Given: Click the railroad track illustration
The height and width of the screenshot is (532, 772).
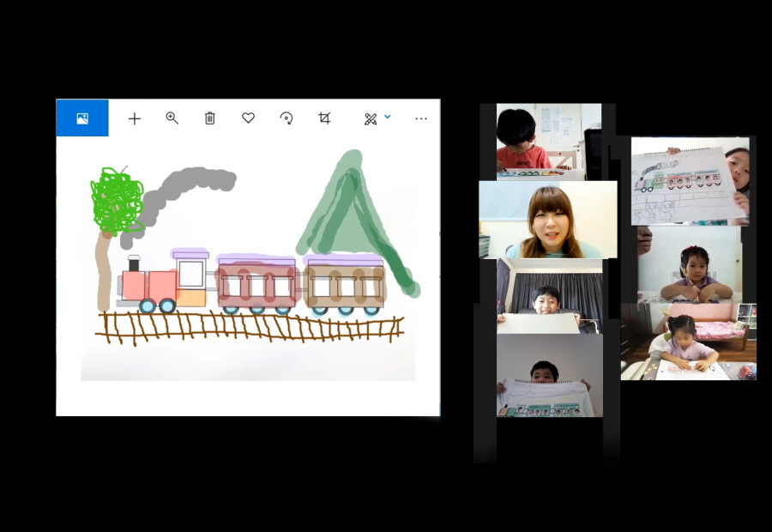Looking at the screenshot, I should click(249, 330).
